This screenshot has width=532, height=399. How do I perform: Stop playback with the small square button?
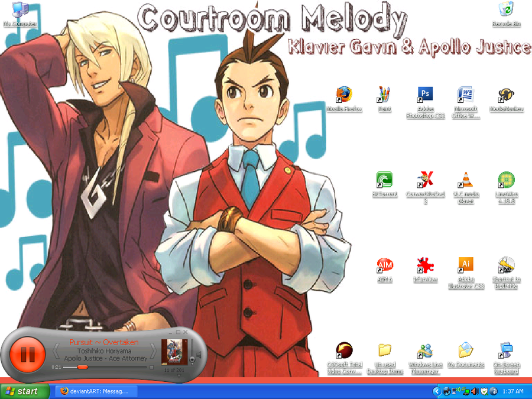[152, 367]
